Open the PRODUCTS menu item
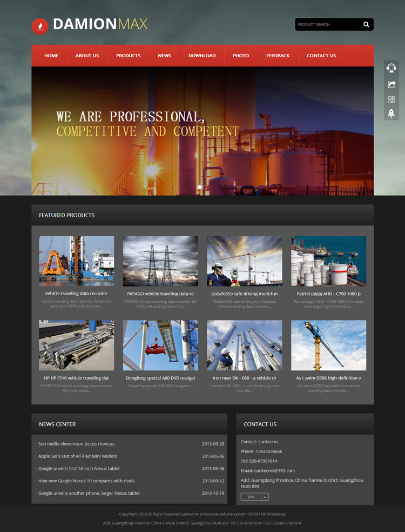 [x=128, y=56]
